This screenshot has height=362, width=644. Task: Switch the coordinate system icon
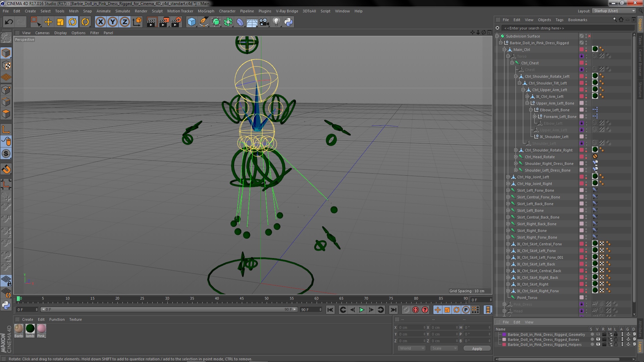click(x=137, y=22)
